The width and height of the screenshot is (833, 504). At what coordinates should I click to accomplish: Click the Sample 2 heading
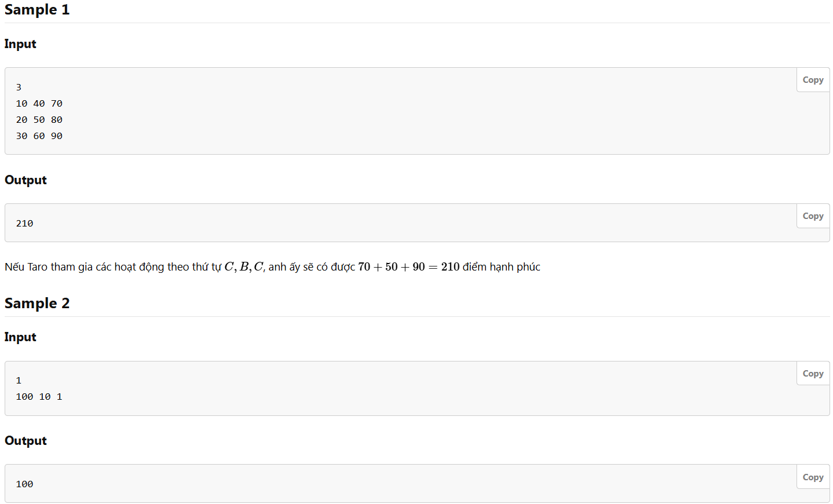point(37,304)
